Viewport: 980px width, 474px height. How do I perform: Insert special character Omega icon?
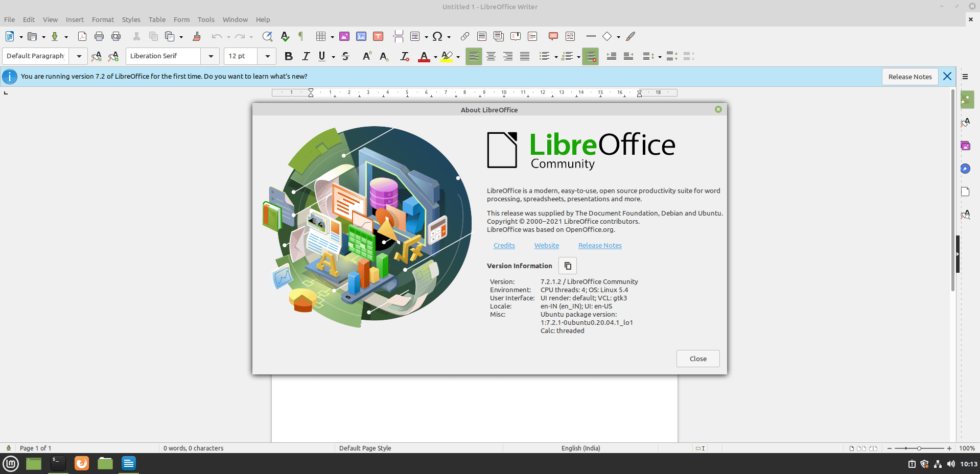point(437,36)
